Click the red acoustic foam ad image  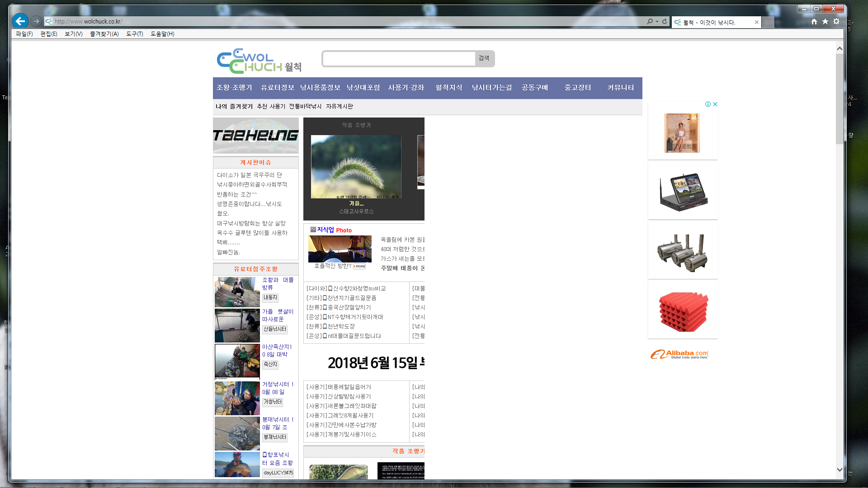coord(683,312)
